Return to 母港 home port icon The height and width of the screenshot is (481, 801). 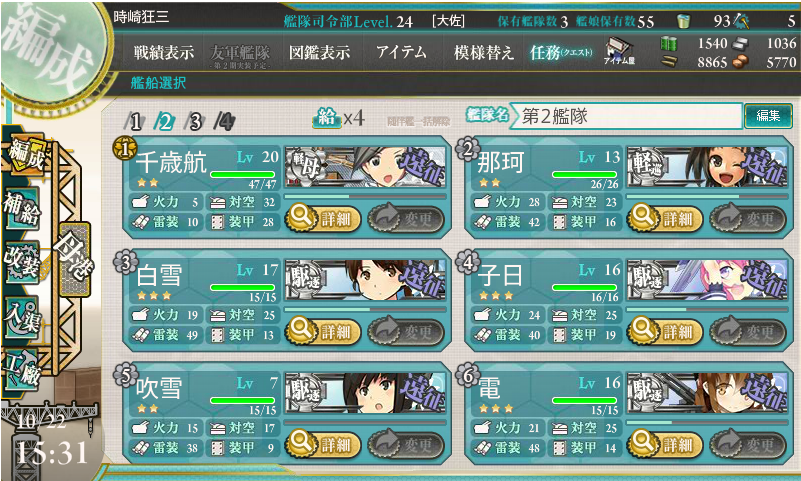click(75, 260)
